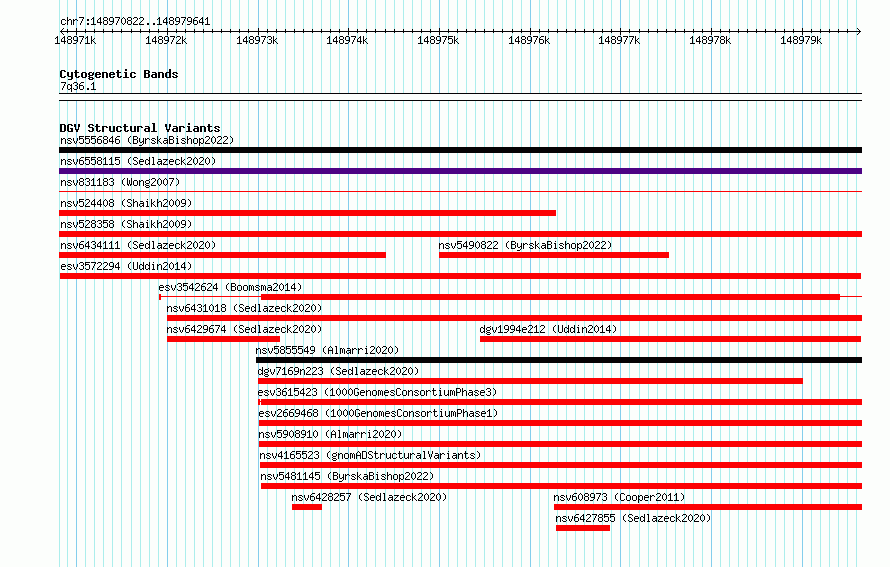Select the short red nsv6429674 bar
Screen dimensions: 890x567
coord(223,339)
